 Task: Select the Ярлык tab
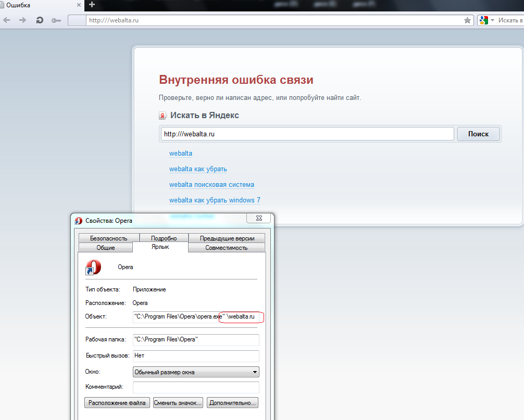click(x=160, y=247)
